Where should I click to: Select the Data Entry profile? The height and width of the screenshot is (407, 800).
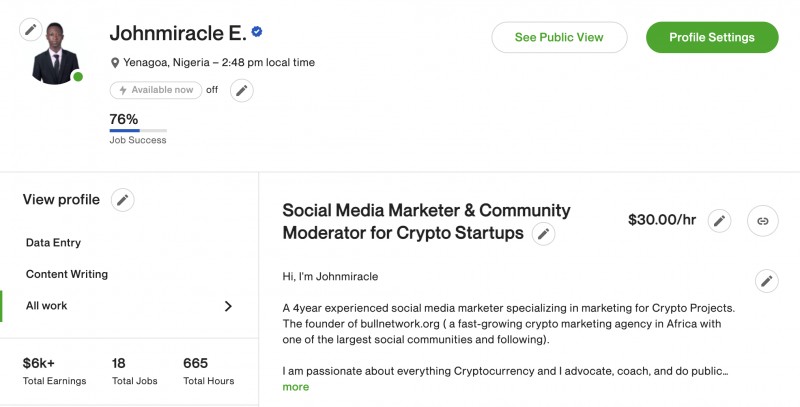53,243
